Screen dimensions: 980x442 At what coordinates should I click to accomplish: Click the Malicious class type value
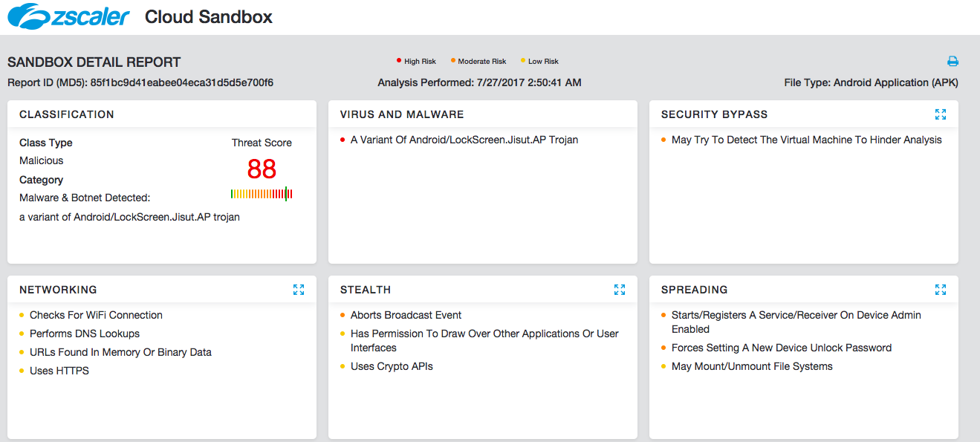(42, 160)
